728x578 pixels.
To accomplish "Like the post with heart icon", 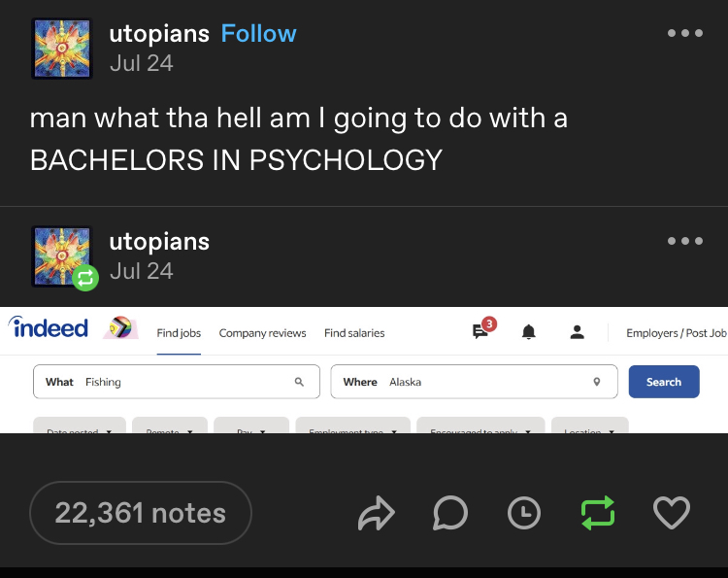I will coord(672,513).
